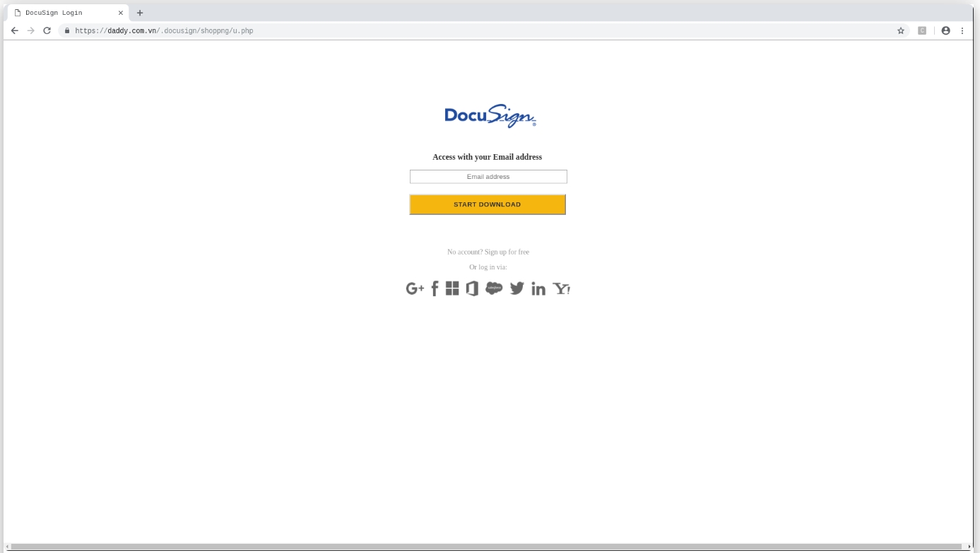The image size is (980, 553).
Task: Log in via Google+
Action: coord(413,289)
